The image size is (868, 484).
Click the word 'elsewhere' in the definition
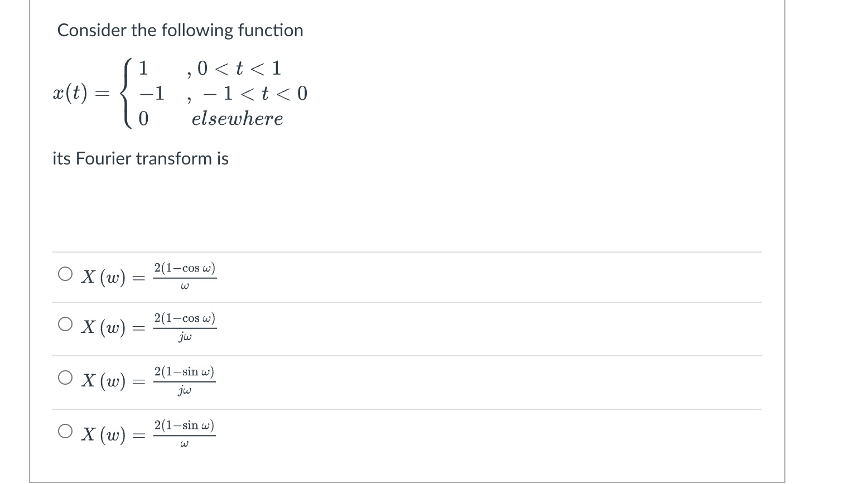tap(237, 118)
